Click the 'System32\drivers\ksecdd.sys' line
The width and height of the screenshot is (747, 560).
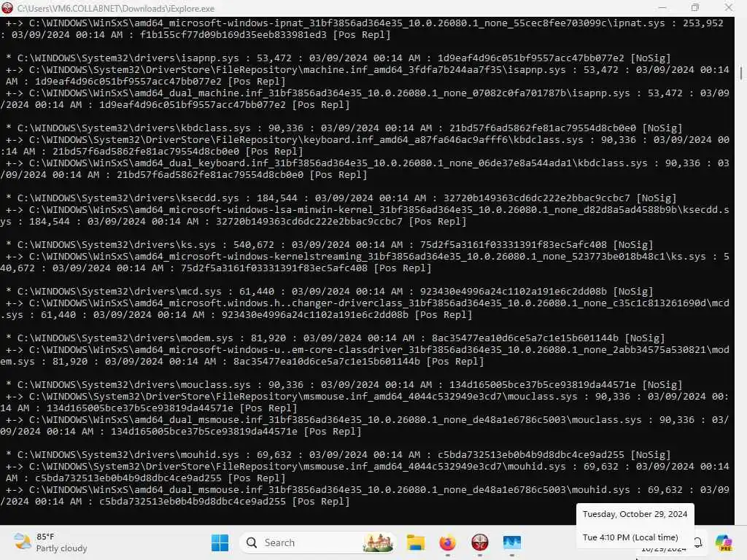tap(341, 198)
